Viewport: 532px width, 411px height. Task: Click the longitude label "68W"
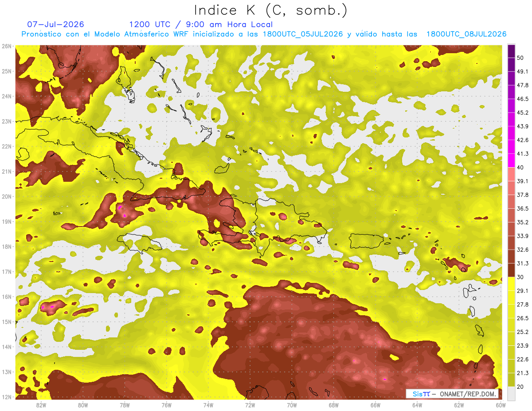coord(333,406)
